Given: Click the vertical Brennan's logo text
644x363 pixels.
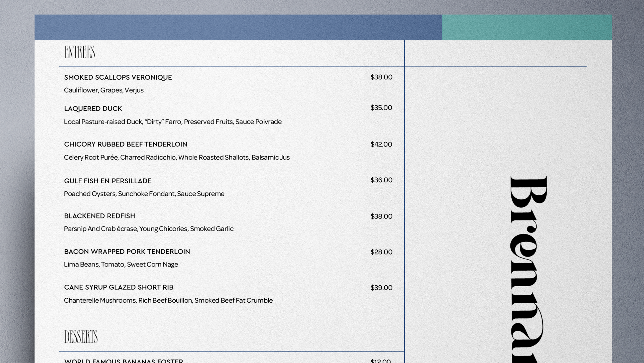Looking at the screenshot, I should 528,269.
